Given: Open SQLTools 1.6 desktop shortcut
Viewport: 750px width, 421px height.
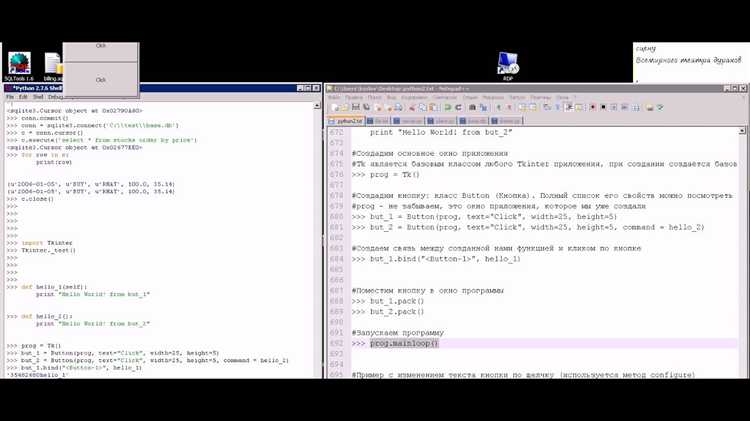Looking at the screenshot, I should click(19, 66).
